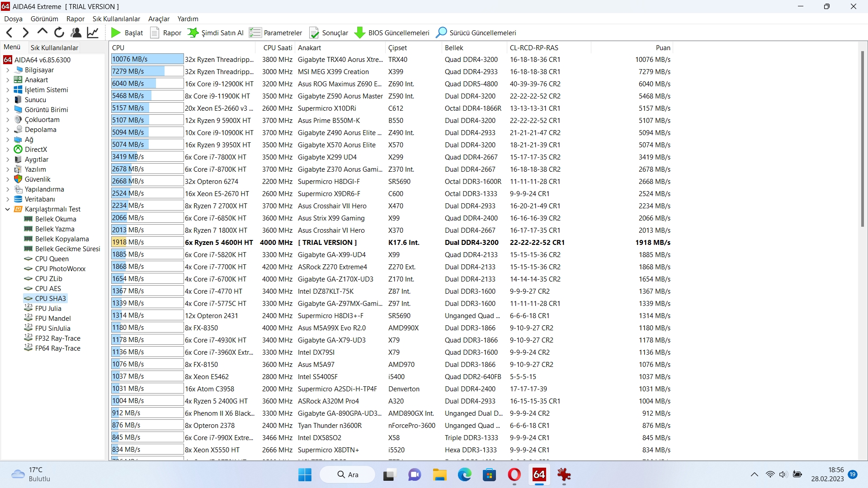Collapse the Karşılaştırmalı Test node
Viewport: 868px width, 488px height.
8,209
